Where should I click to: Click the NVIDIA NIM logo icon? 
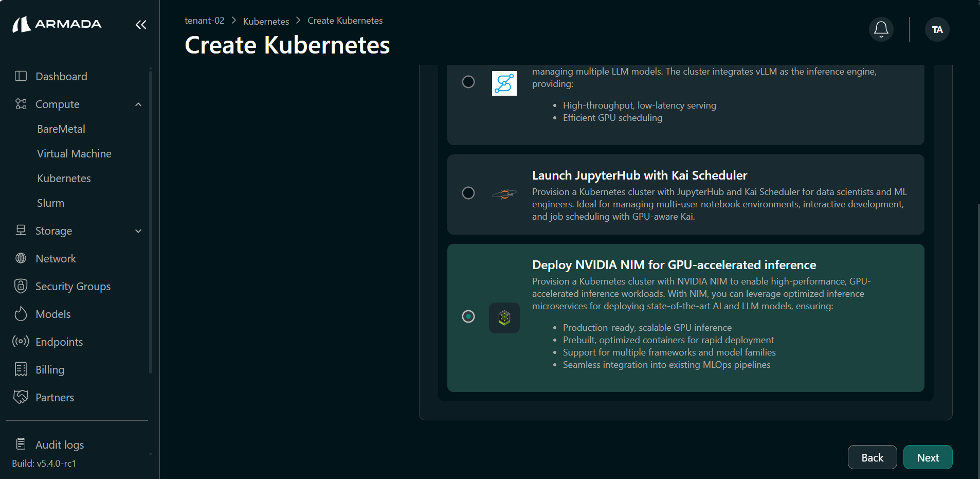[504, 318]
